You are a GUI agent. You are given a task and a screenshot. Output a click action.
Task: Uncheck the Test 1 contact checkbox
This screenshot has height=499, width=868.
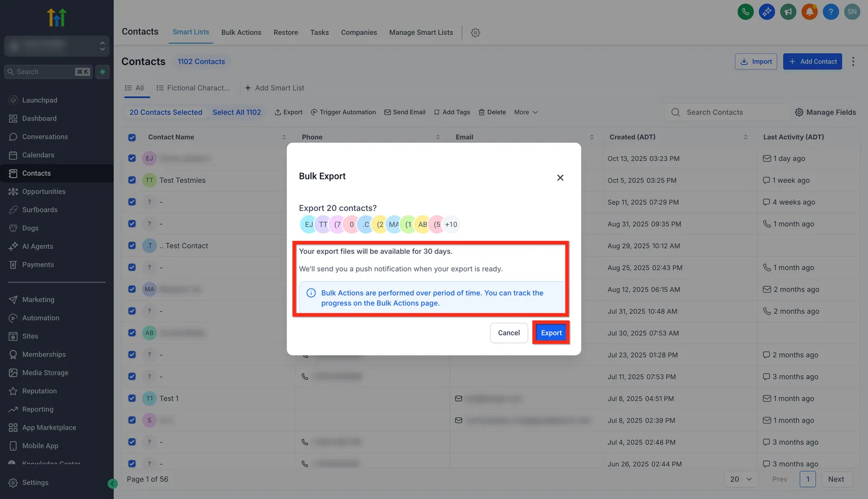(132, 398)
